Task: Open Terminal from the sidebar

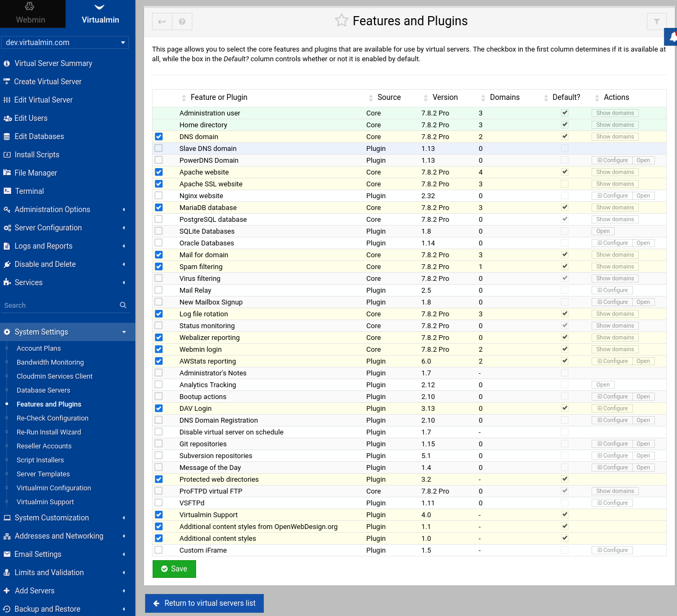Action: (x=30, y=191)
